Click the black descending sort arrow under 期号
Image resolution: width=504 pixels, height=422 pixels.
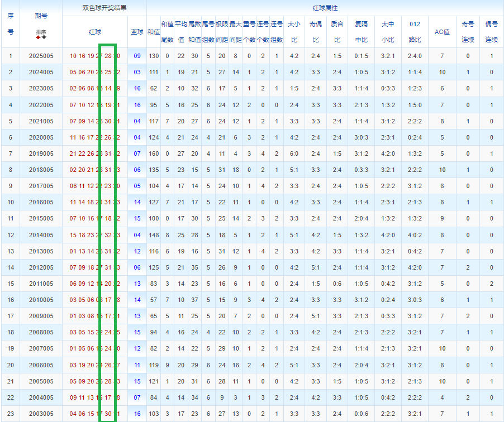(x=44, y=37)
